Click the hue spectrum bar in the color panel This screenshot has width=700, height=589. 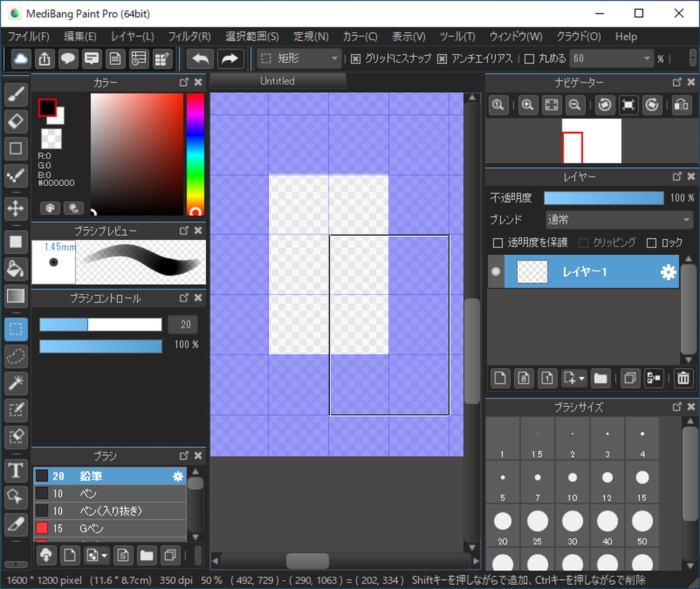196,154
